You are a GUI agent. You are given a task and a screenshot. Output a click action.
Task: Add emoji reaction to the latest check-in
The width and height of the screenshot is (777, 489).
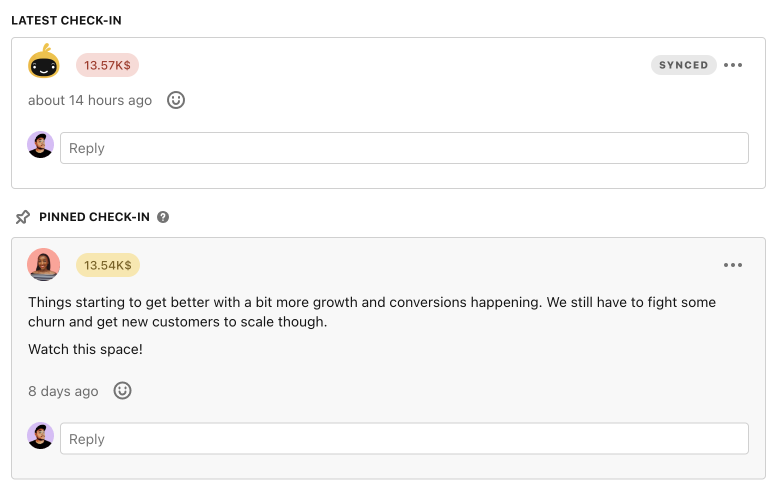click(x=176, y=100)
